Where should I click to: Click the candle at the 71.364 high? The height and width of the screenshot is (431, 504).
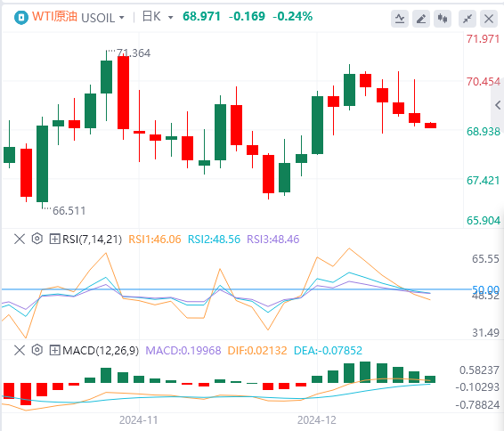pos(106,85)
